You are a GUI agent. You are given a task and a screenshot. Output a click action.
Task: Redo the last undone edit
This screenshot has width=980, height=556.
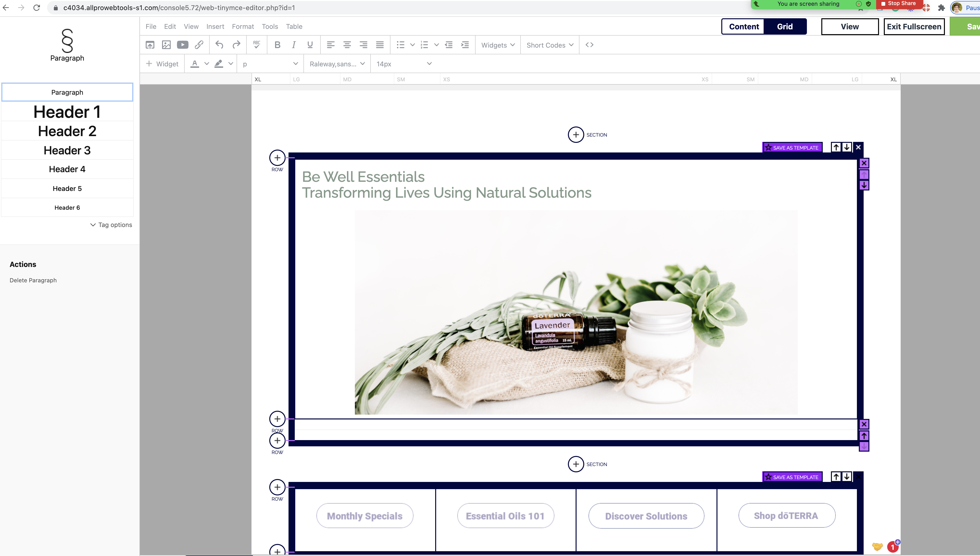236,45
